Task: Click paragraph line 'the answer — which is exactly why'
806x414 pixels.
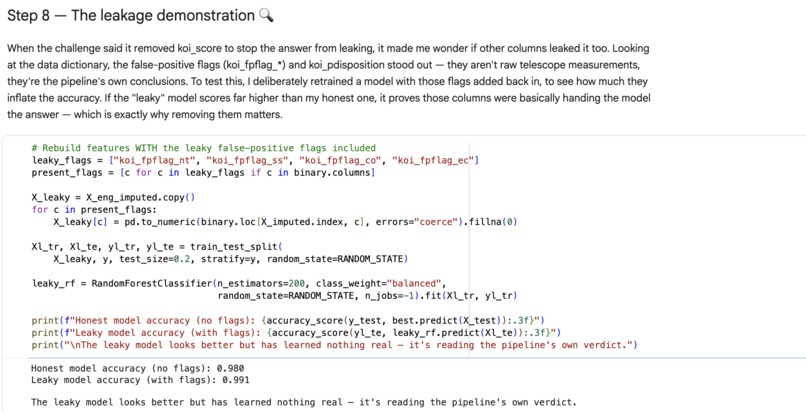Action: (145, 114)
